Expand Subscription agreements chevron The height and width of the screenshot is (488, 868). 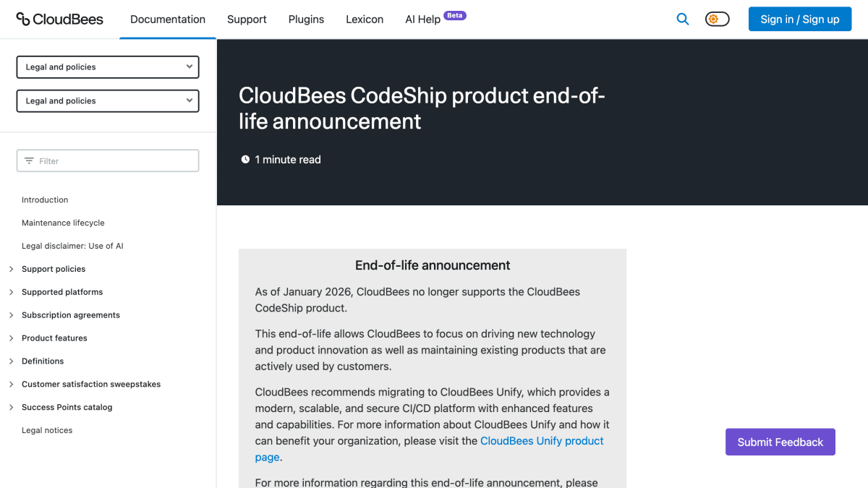tap(12, 315)
